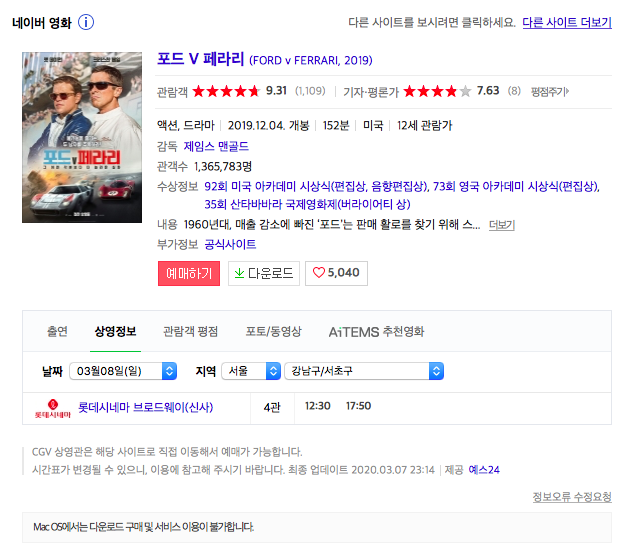Open the 다른 사이트 더보기 link
This screenshot has height=559, width=635.
tap(567, 22)
